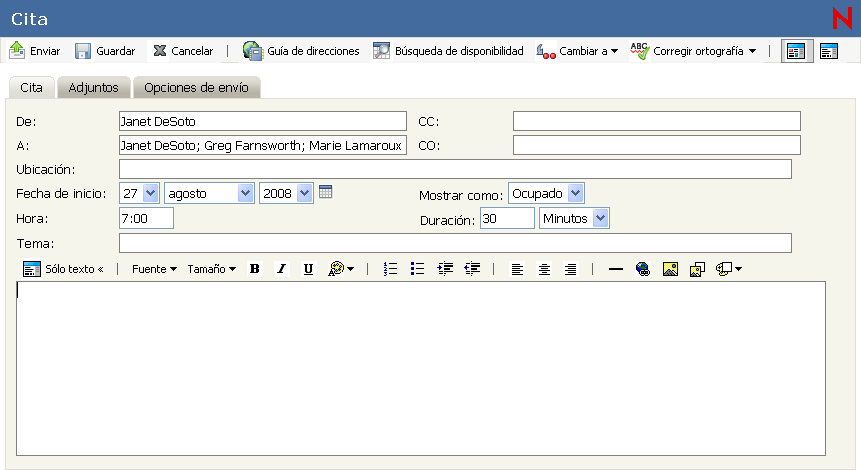Click the Hora time field
861x470 pixels.
[146, 219]
